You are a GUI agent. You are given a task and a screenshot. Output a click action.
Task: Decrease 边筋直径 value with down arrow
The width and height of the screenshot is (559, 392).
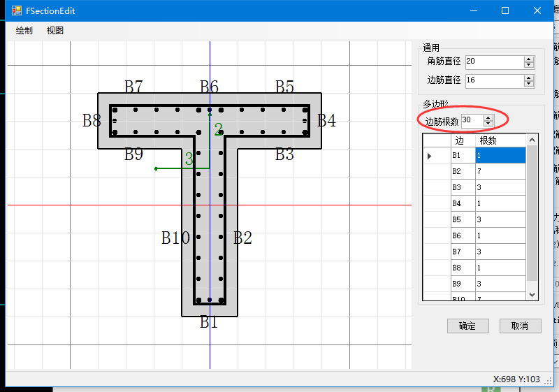pos(529,84)
